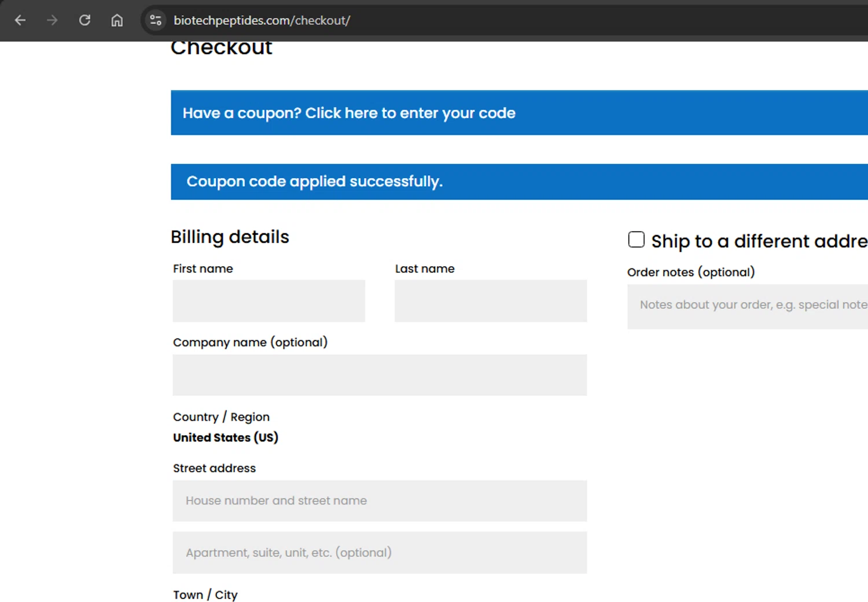Image resolution: width=868 pixels, height=602 pixels.
Task: Select the house number and street field
Action: [380, 501]
